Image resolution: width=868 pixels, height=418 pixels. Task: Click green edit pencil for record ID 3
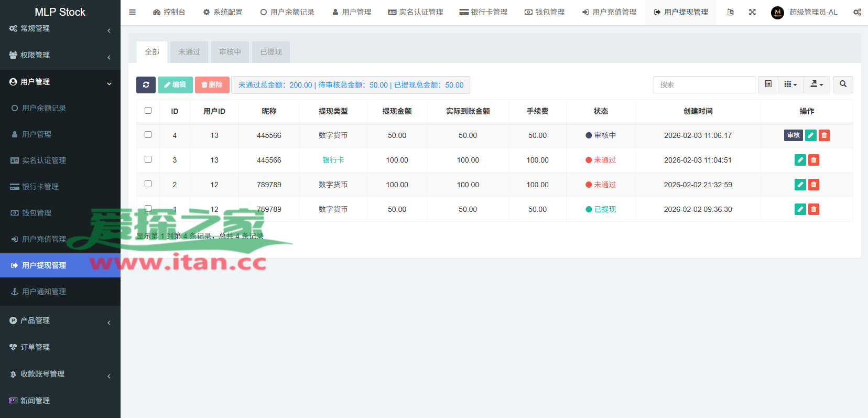coord(800,160)
